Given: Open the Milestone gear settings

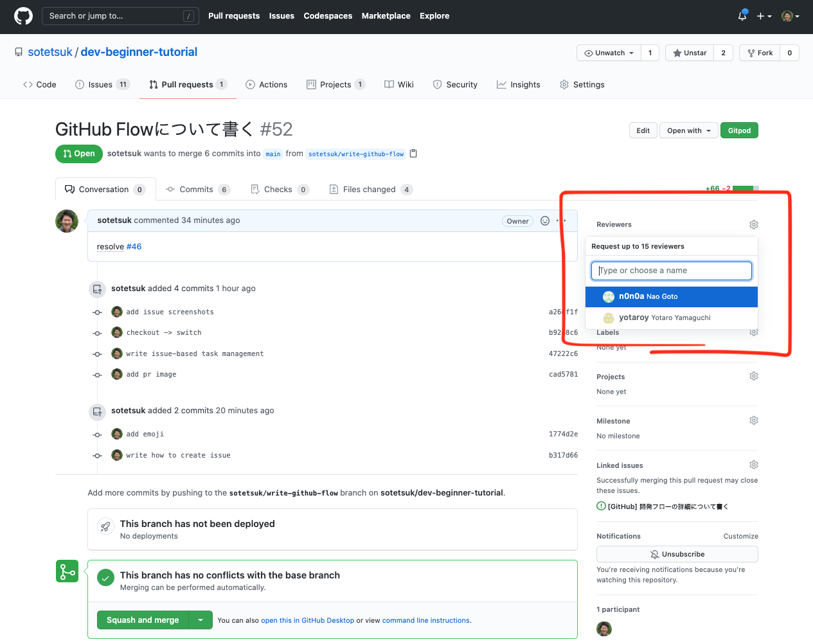Looking at the screenshot, I should (x=754, y=420).
